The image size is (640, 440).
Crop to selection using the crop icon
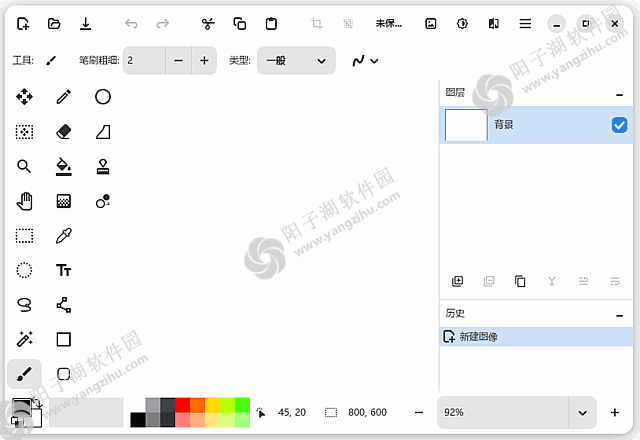coord(317,24)
